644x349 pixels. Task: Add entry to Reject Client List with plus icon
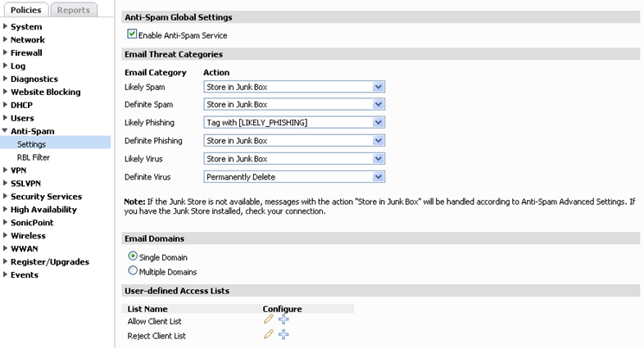tap(283, 334)
